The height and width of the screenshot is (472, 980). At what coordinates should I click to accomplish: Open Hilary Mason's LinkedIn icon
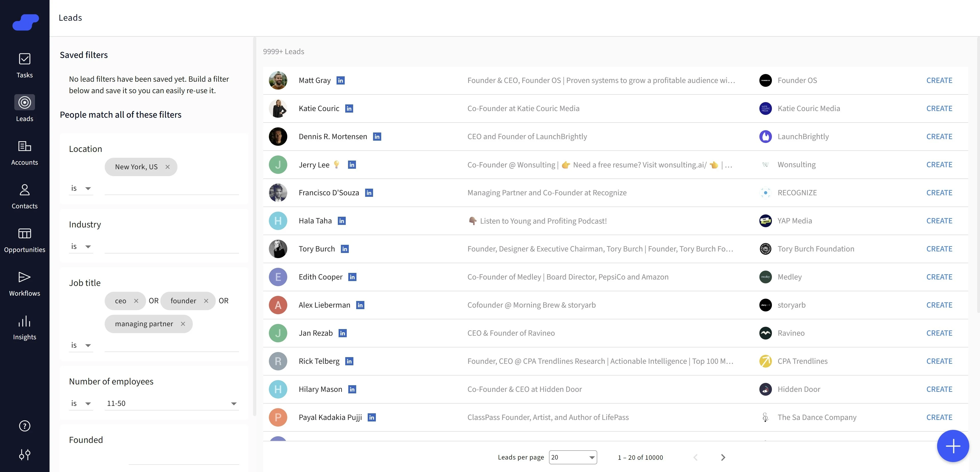[x=352, y=390]
